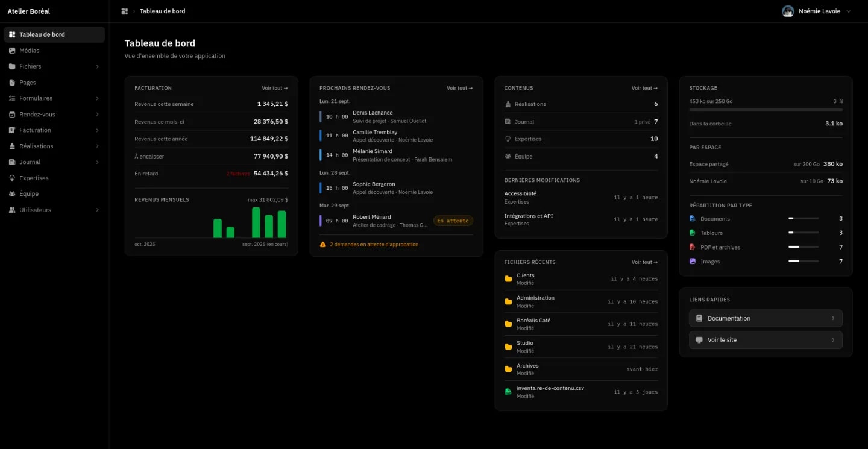Open the Voir le site quick link
The height and width of the screenshot is (449, 868).
pos(766,340)
